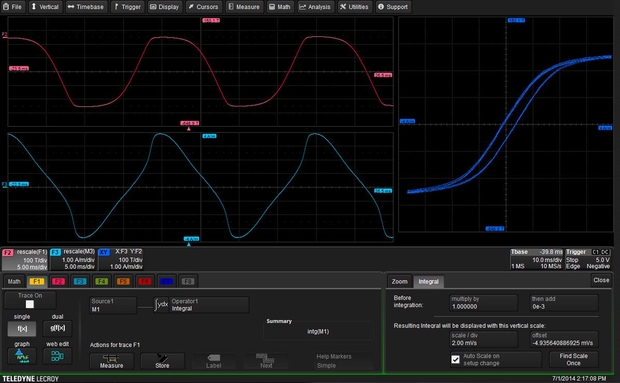Select single f(x) function mode

22,328
